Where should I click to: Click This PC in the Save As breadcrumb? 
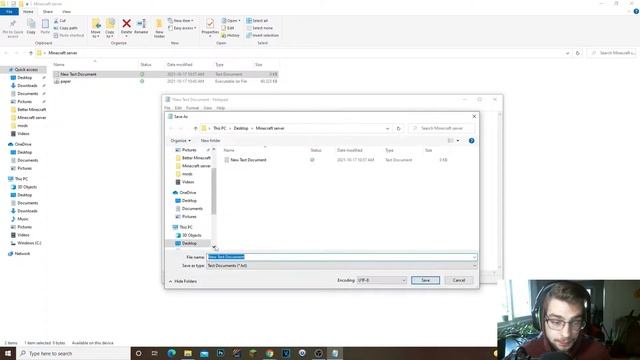pos(220,129)
